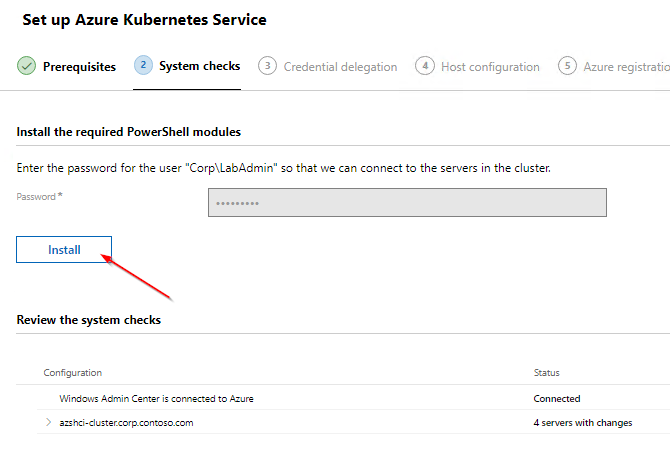Viewport: 670px width, 464px height.
Task: Expand the azshci-cluster.corp.contoso.com row
Action: click(x=48, y=423)
